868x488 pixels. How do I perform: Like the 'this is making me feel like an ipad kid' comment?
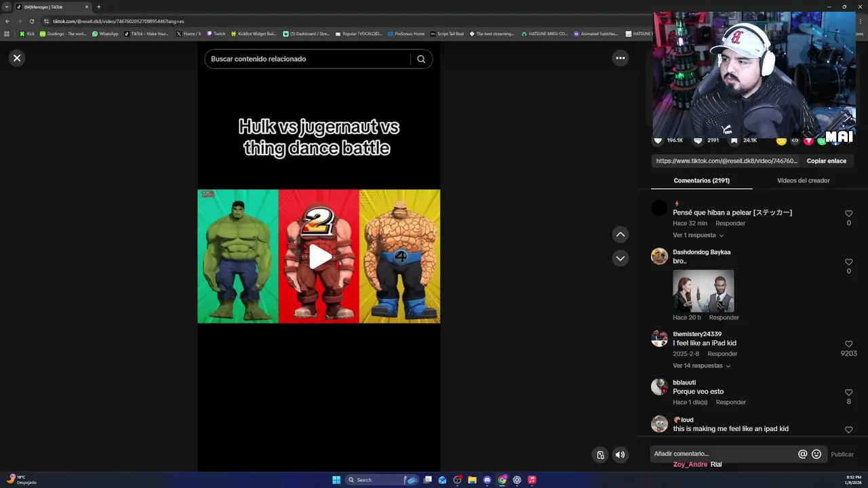click(848, 430)
